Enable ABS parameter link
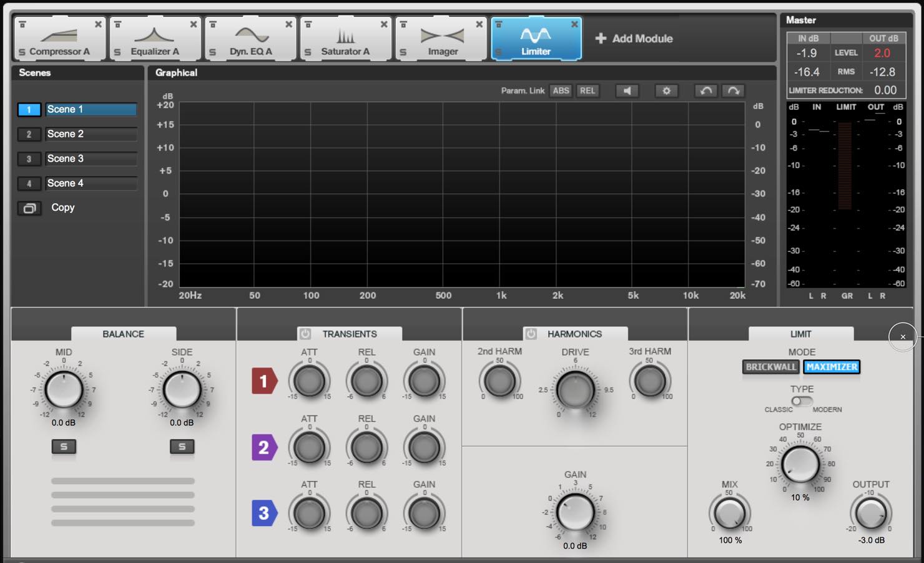Viewport: 924px width, 563px height. [561, 91]
